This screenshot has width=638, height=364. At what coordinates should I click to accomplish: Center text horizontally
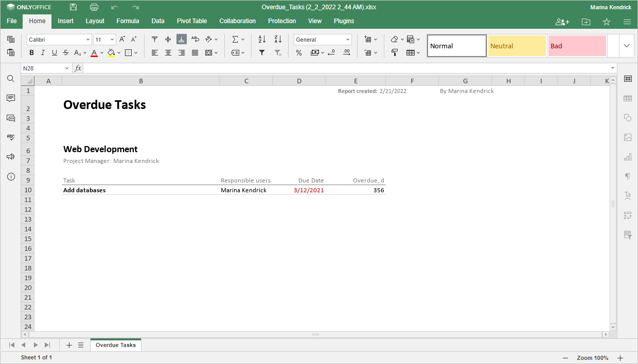[x=168, y=52]
